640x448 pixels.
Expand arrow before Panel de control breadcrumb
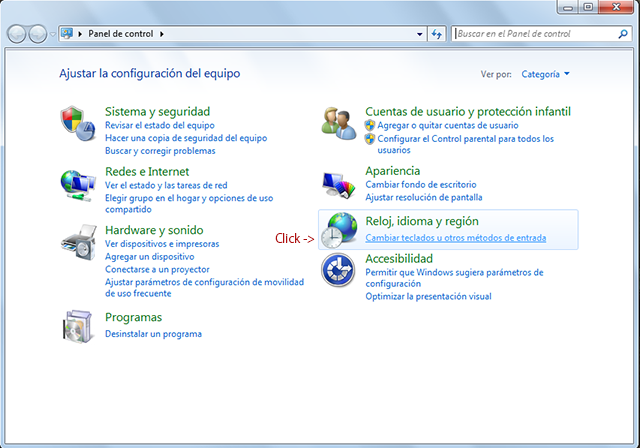click(x=80, y=34)
